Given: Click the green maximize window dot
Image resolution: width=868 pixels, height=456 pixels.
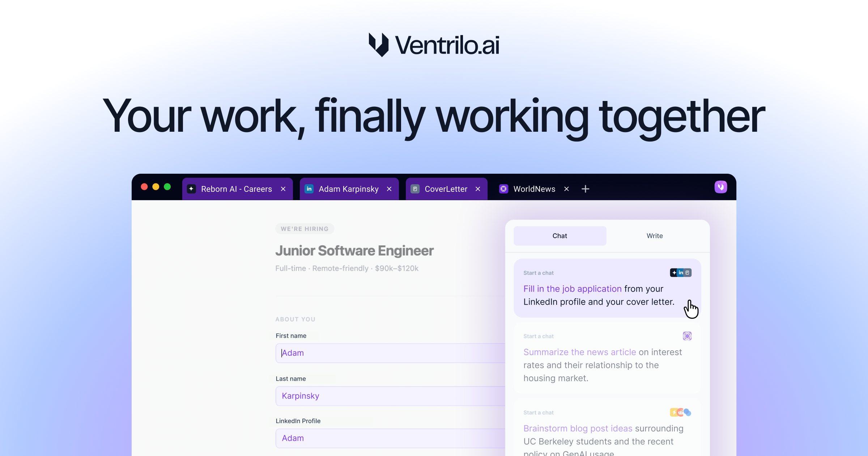Looking at the screenshot, I should point(167,187).
